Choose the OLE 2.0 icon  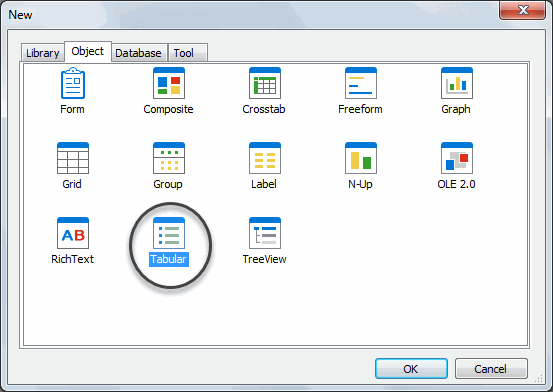coord(457,158)
